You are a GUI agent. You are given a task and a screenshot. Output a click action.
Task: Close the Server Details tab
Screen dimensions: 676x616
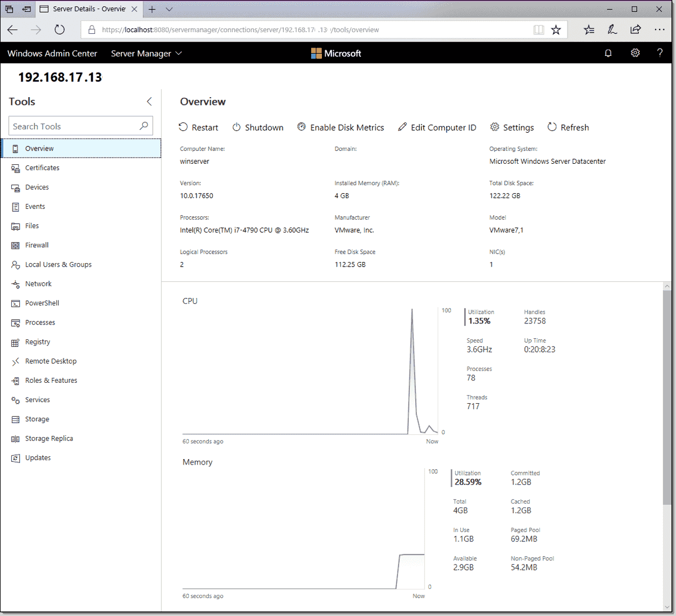(x=134, y=9)
